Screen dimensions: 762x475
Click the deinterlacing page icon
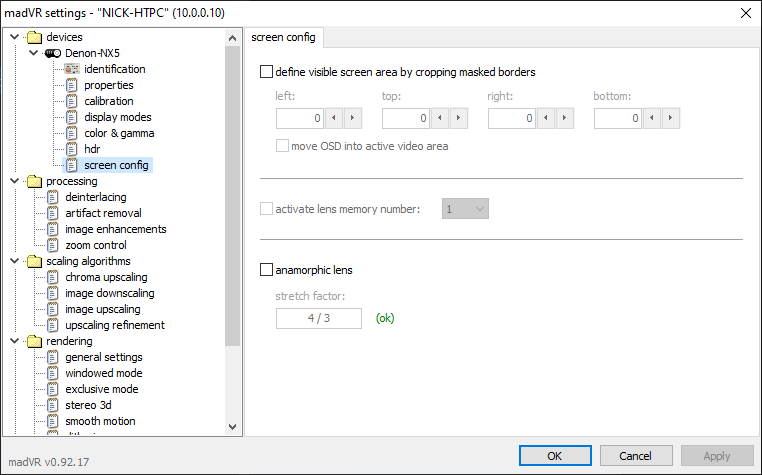pos(54,197)
